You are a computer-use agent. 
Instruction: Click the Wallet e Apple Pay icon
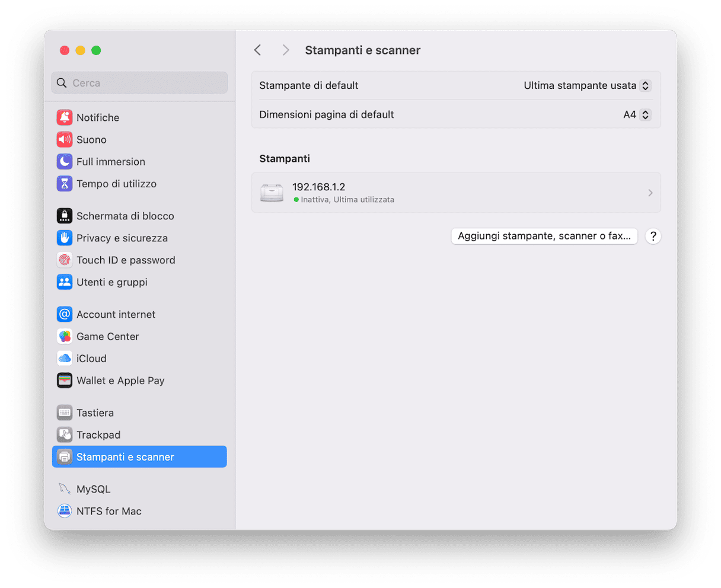(x=64, y=381)
